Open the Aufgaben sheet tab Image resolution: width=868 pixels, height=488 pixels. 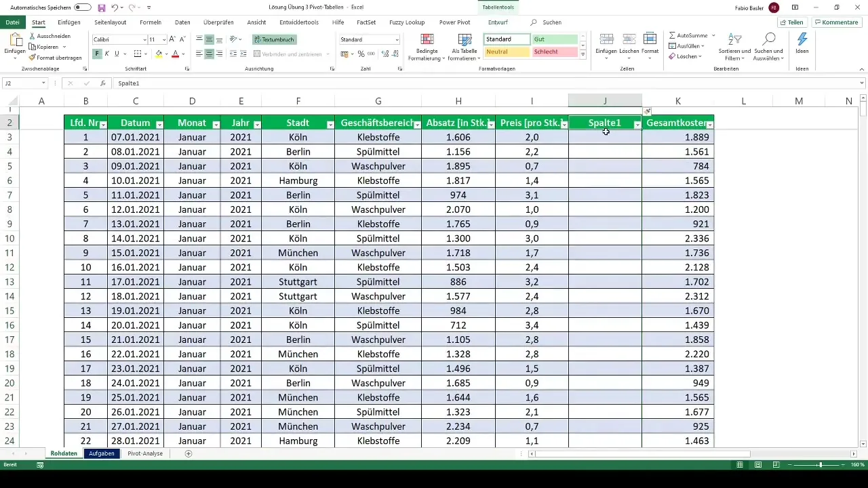coord(102,453)
